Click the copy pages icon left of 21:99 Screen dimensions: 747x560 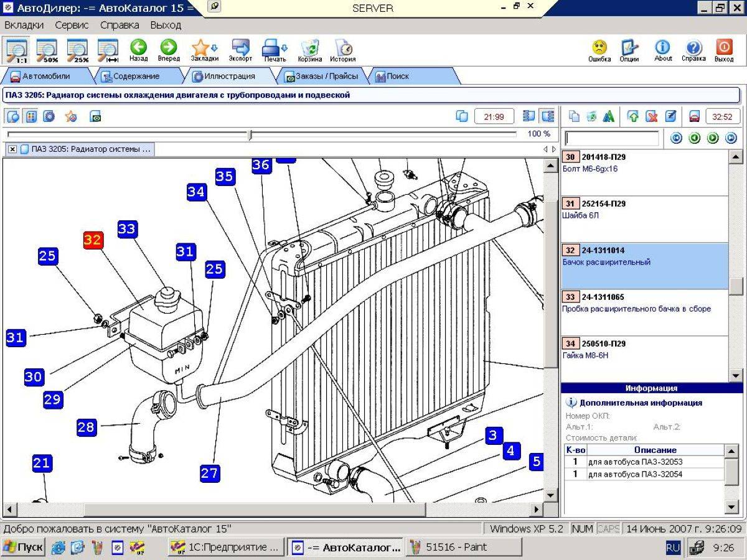(462, 116)
